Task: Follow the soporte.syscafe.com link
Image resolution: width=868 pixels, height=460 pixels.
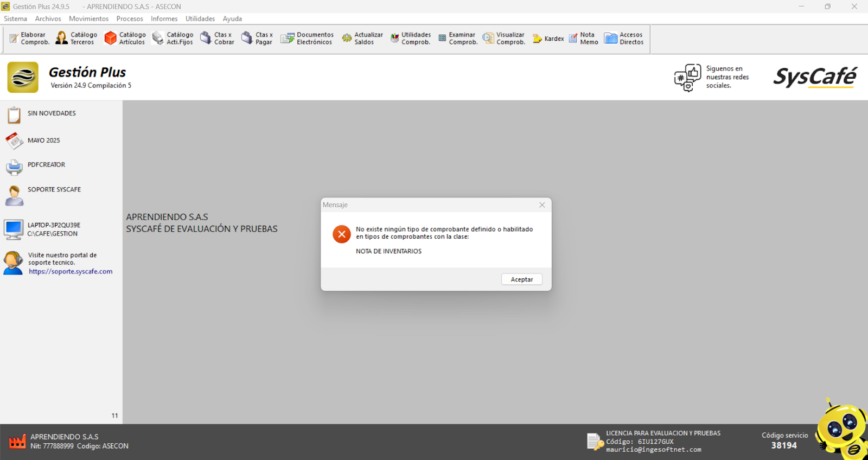Action: 71,272
